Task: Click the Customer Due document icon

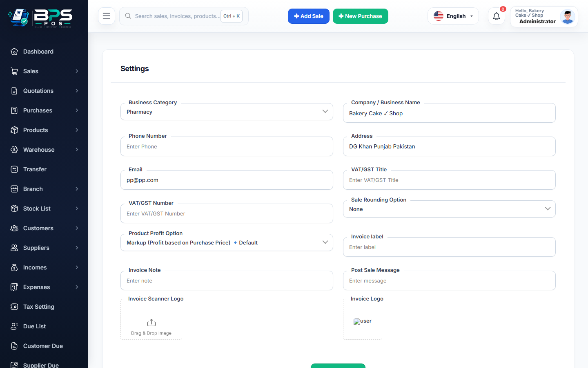Action: 14,346
